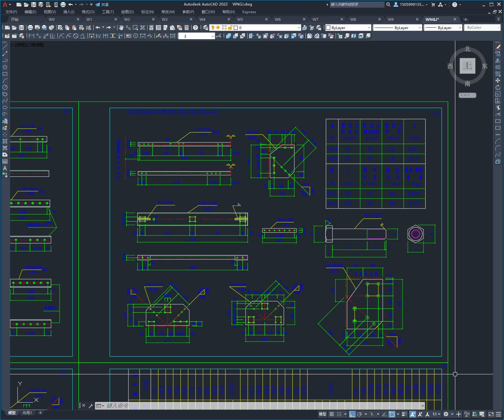504x420 pixels.
Task: Select the Erase tool in modify toolbar
Action: point(498,47)
